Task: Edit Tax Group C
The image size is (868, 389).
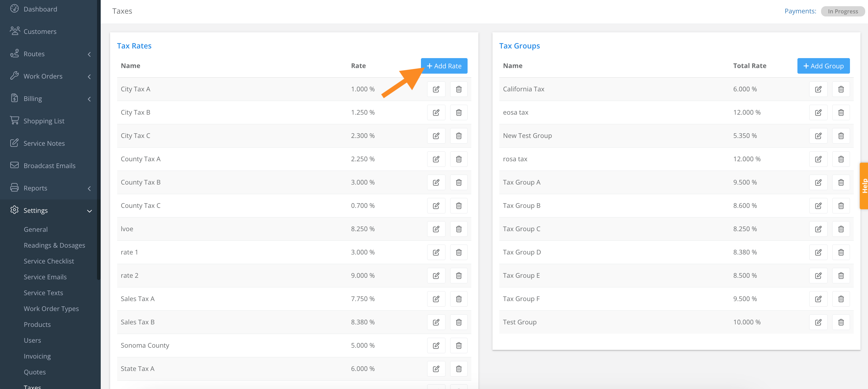Action: point(818,229)
